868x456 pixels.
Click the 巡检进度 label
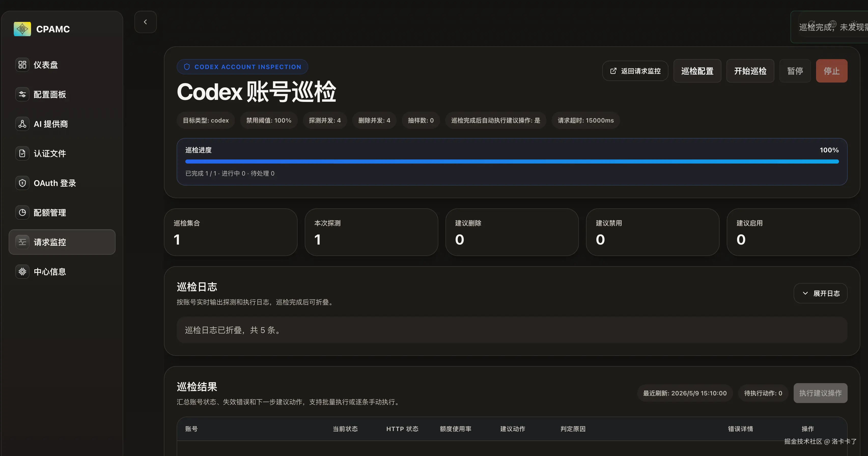[199, 150]
